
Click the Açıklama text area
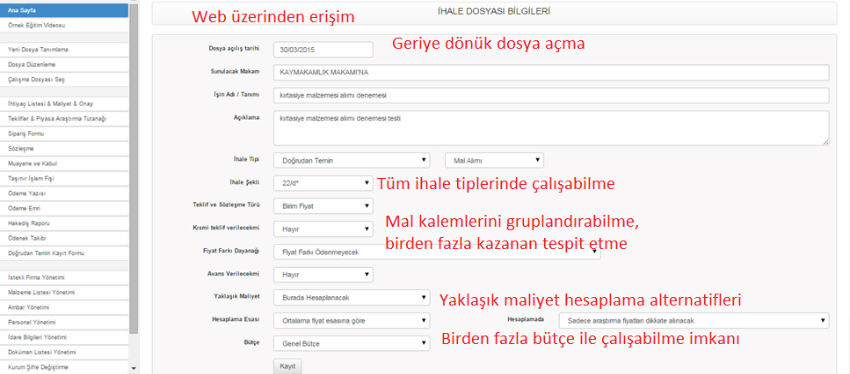point(551,128)
